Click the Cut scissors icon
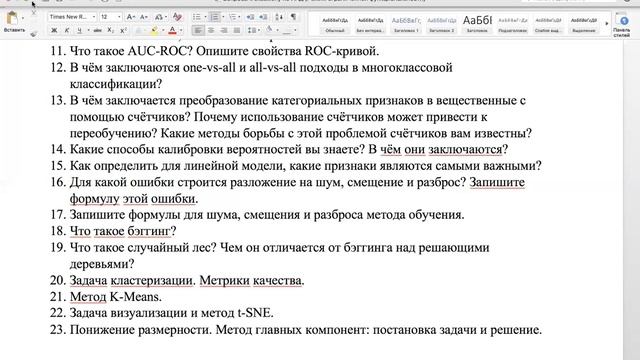Screen dimensions: 640x360 (34, 13)
